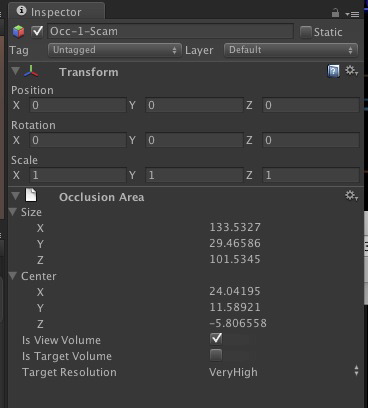Click the Scale Y field

(194, 175)
